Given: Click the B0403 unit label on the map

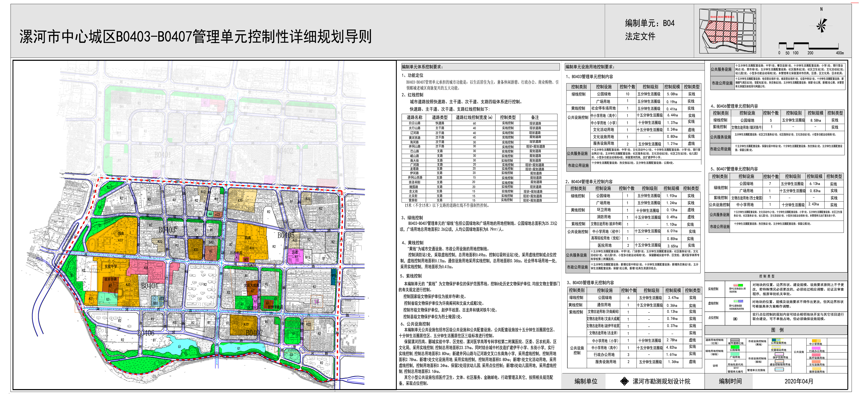Looking at the screenshot, I should 167,230.
